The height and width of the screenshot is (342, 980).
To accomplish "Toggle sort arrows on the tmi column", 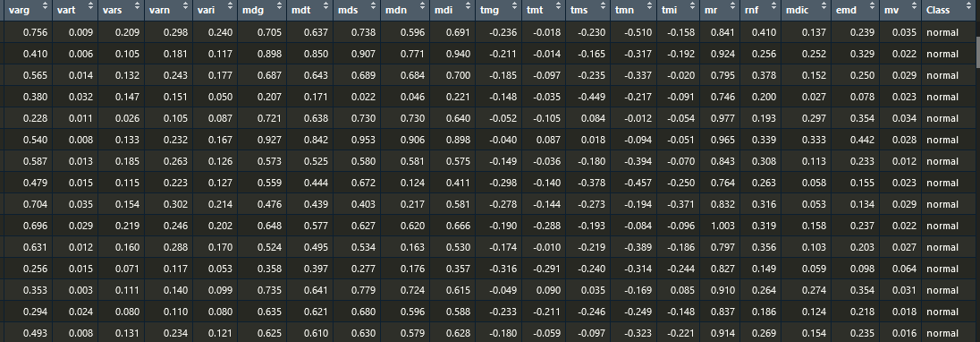I will [x=692, y=5].
